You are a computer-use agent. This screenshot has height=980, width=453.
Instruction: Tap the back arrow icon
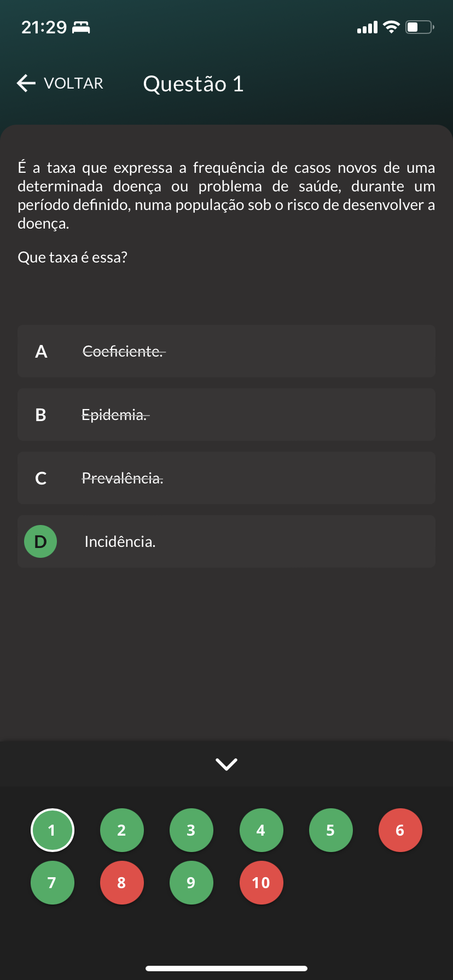click(x=26, y=83)
